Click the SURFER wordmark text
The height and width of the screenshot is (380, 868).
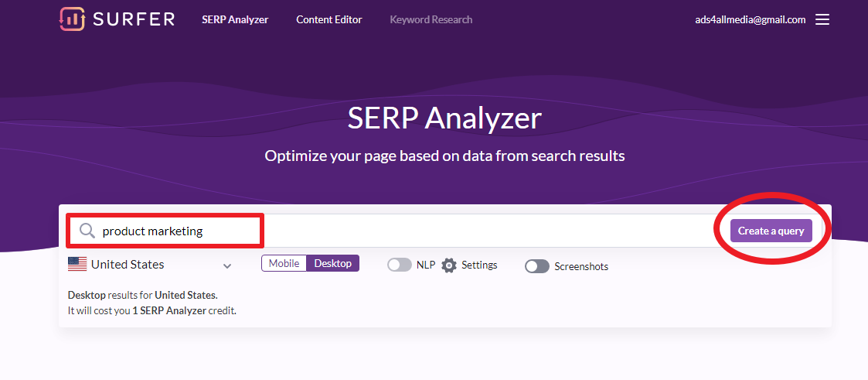(x=134, y=19)
